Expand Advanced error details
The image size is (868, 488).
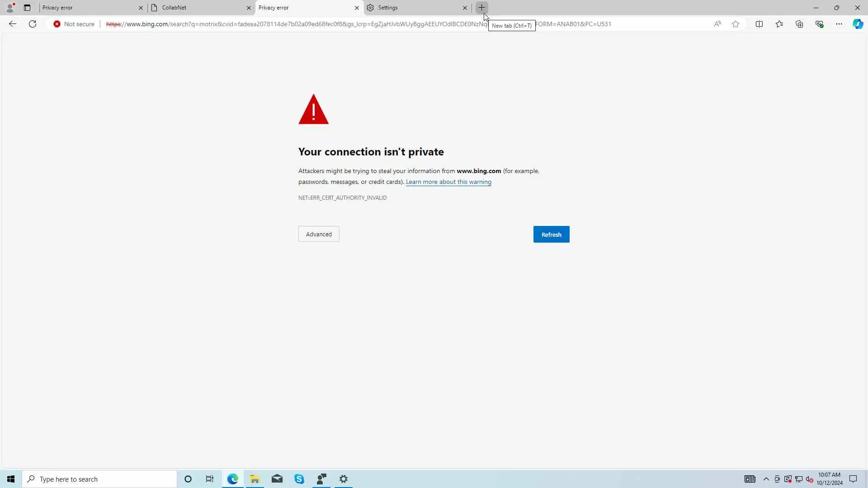(x=319, y=234)
